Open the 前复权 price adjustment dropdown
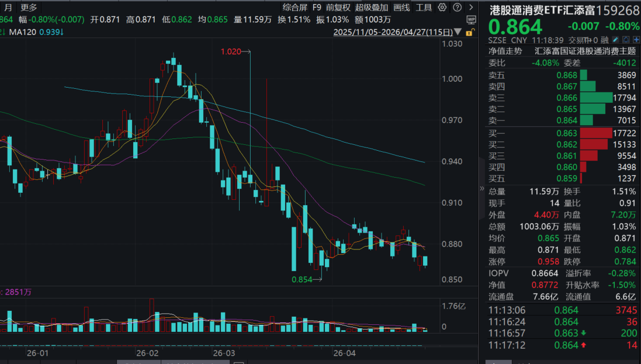 (338, 8)
